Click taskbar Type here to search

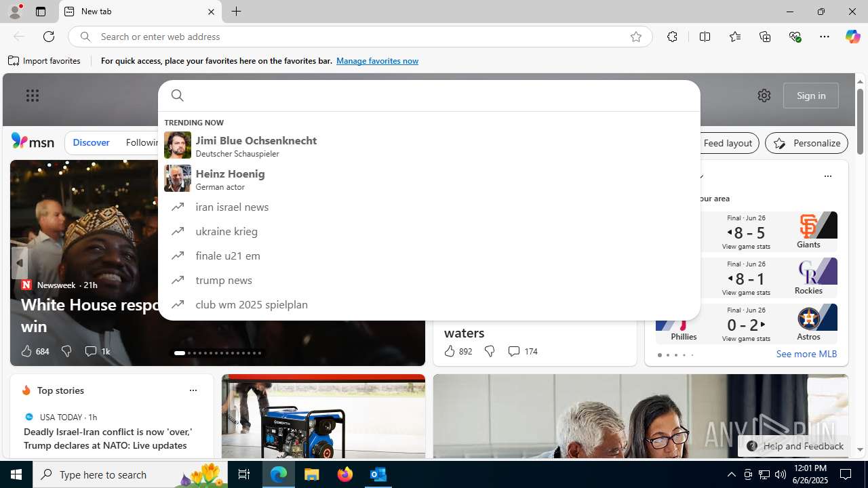[130, 474]
